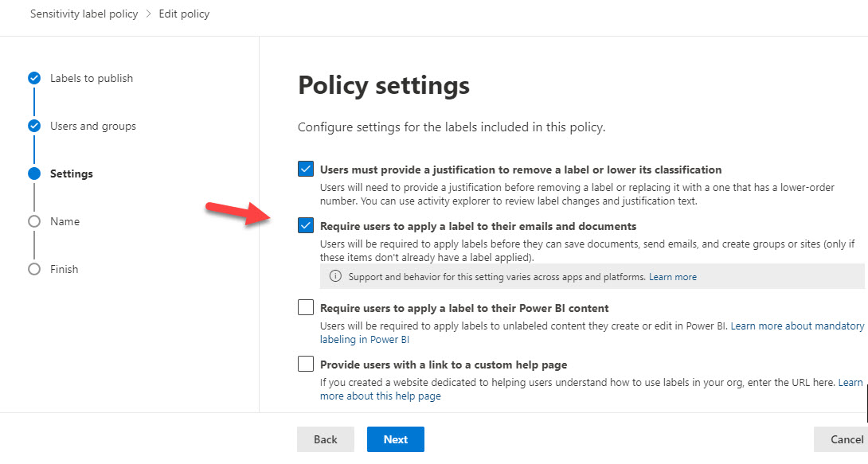868x464 pixels.
Task: Enable 'Require users to apply a label to Power BI content'
Action: point(306,308)
